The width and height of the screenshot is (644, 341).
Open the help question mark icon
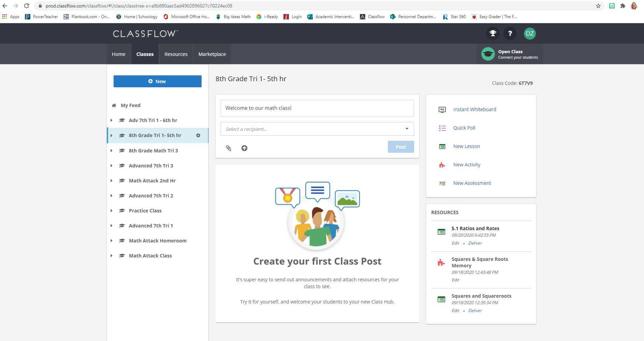tap(510, 33)
